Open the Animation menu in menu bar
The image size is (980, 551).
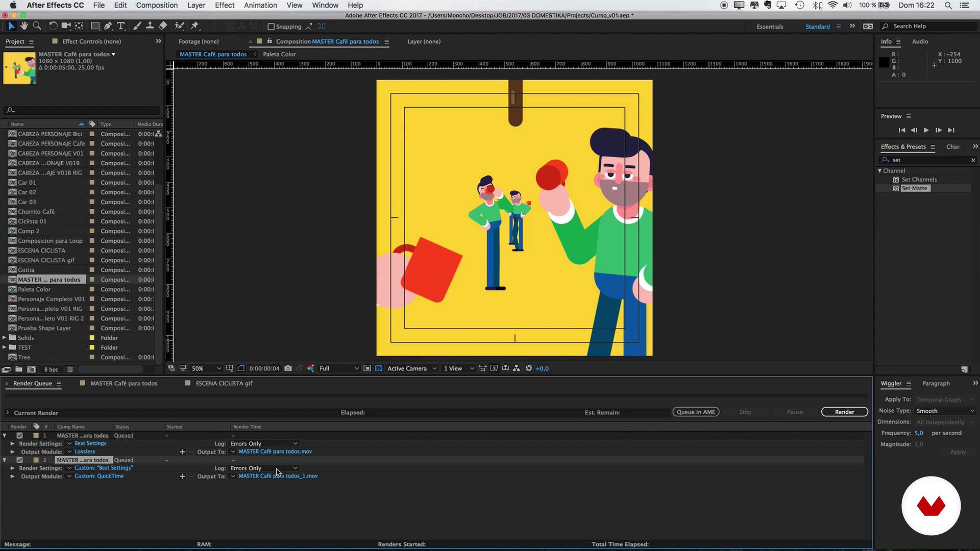pos(260,6)
